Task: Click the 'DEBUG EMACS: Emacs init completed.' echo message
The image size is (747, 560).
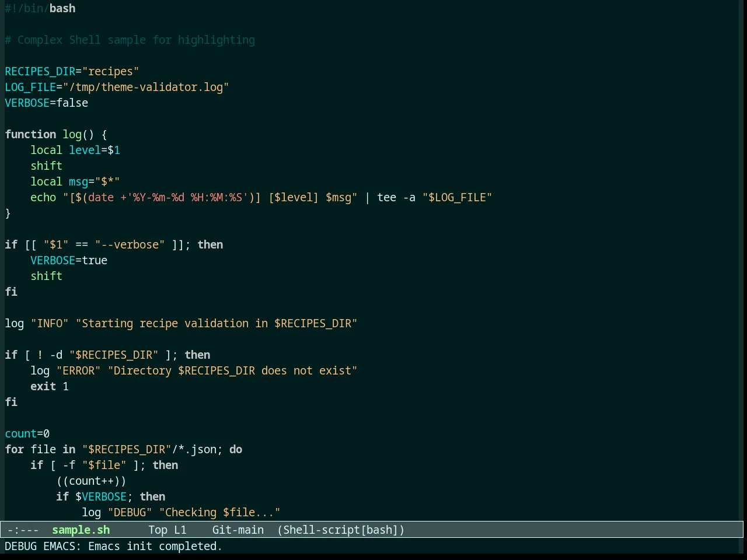Action: tap(113, 546)
